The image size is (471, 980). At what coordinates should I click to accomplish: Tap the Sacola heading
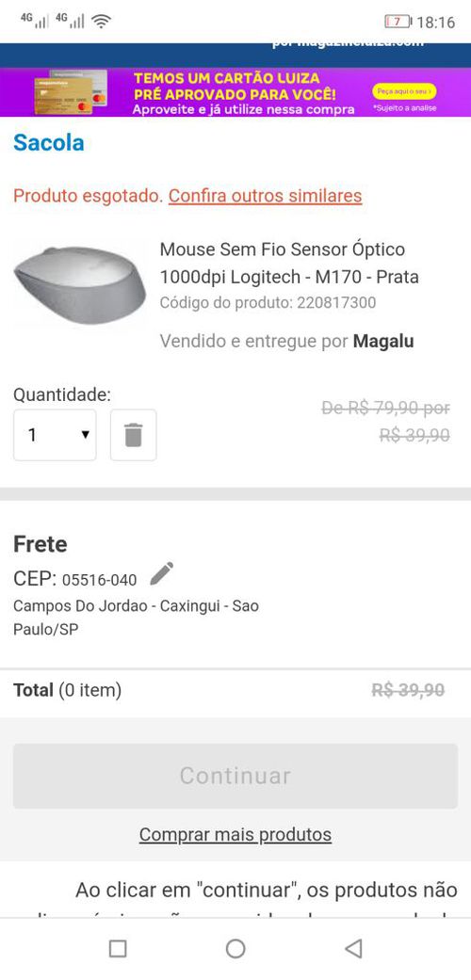(x=49, y=142)
